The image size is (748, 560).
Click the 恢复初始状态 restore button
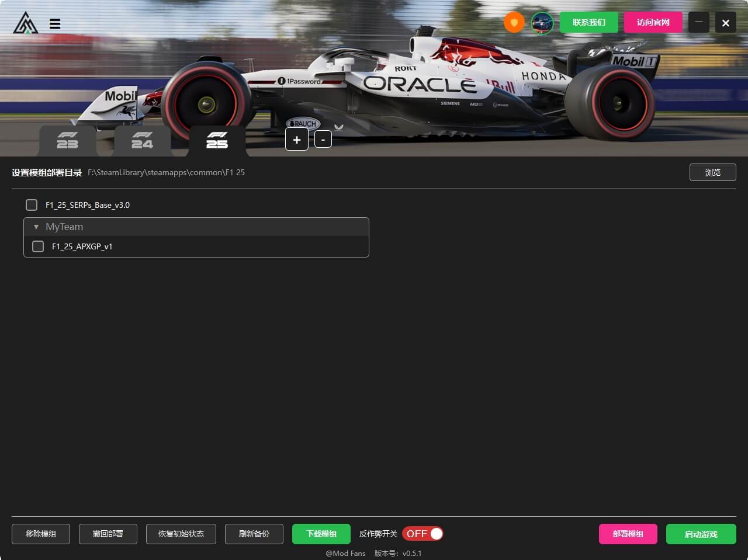(181, 534)
